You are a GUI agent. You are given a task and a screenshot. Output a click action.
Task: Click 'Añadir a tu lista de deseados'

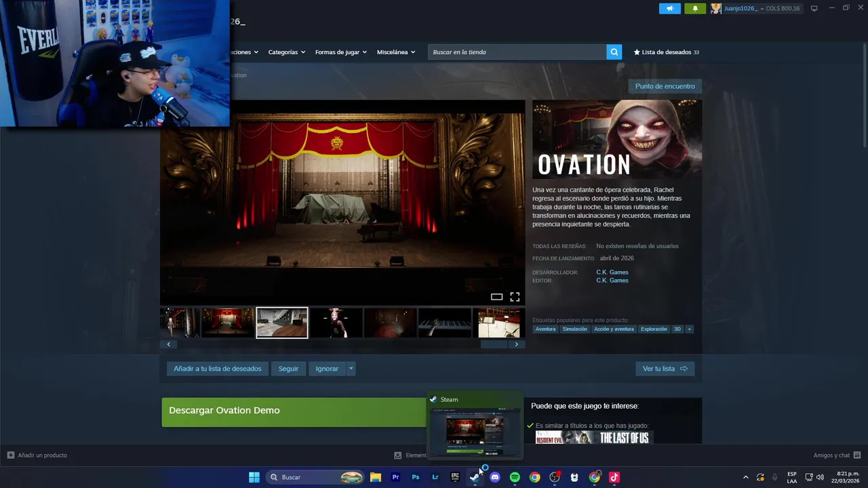[x=218, y=369]
